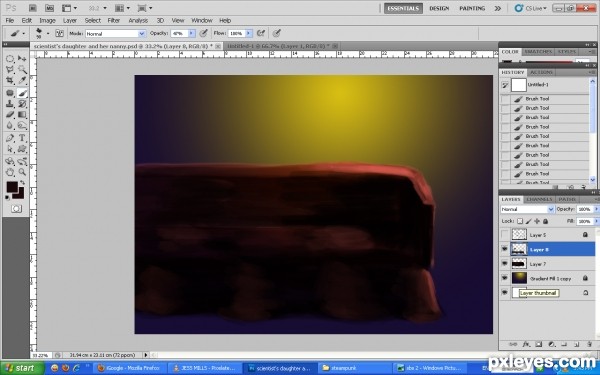Open the Brush Preset picker arrow

pos(47,33)
